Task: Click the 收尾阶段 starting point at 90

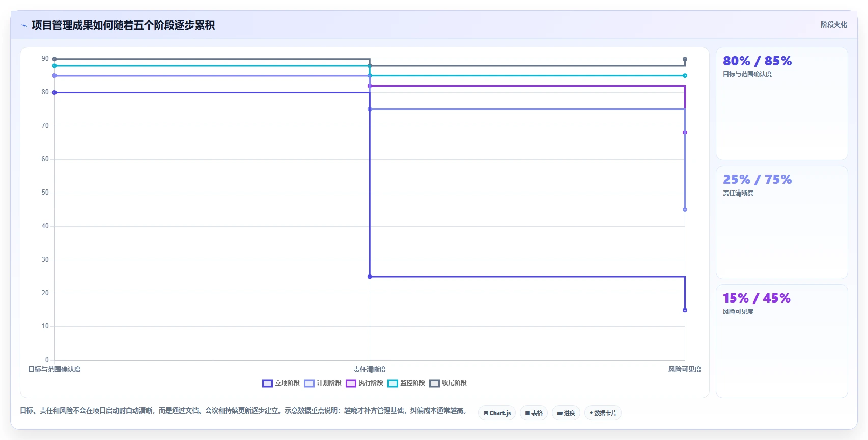Action: point(54,59)
